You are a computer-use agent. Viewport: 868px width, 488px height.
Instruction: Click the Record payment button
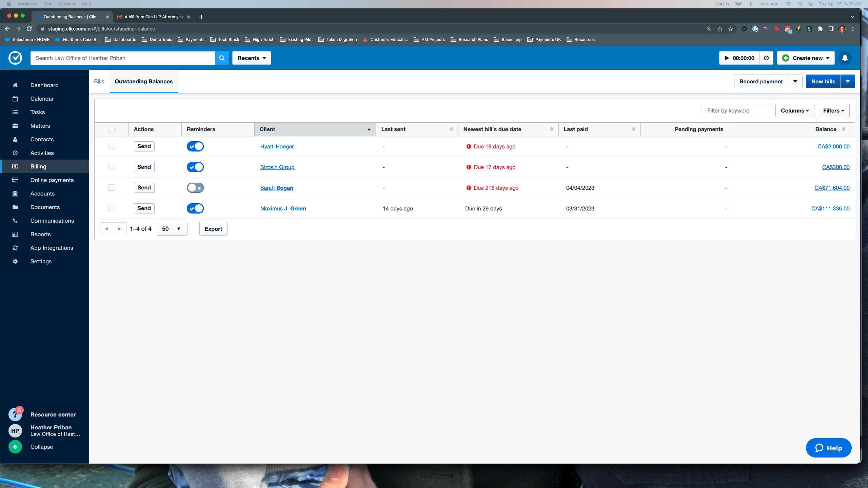pos(761,81)
